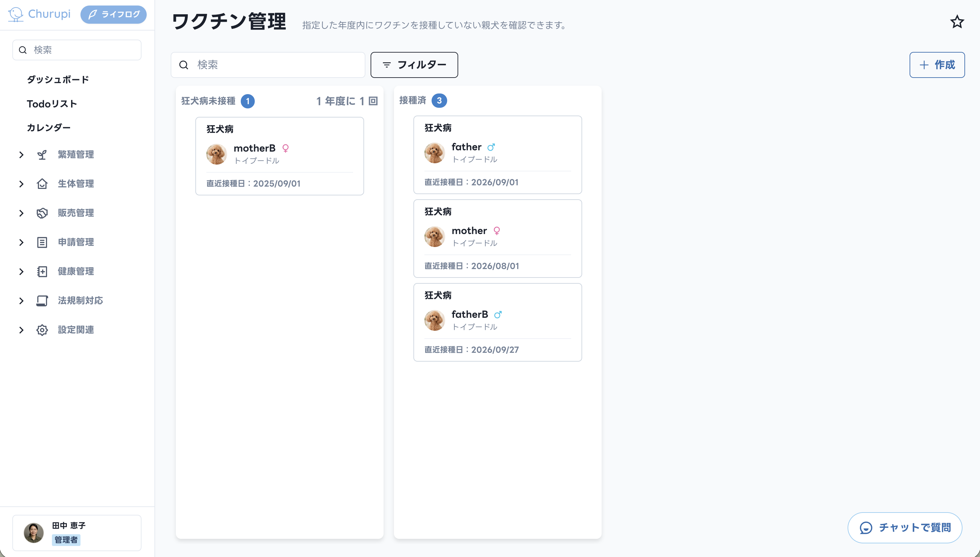Open Todoリスト in the sidebar
The image size is (980, 557).
pyautogui.click(x=52, y=104)
